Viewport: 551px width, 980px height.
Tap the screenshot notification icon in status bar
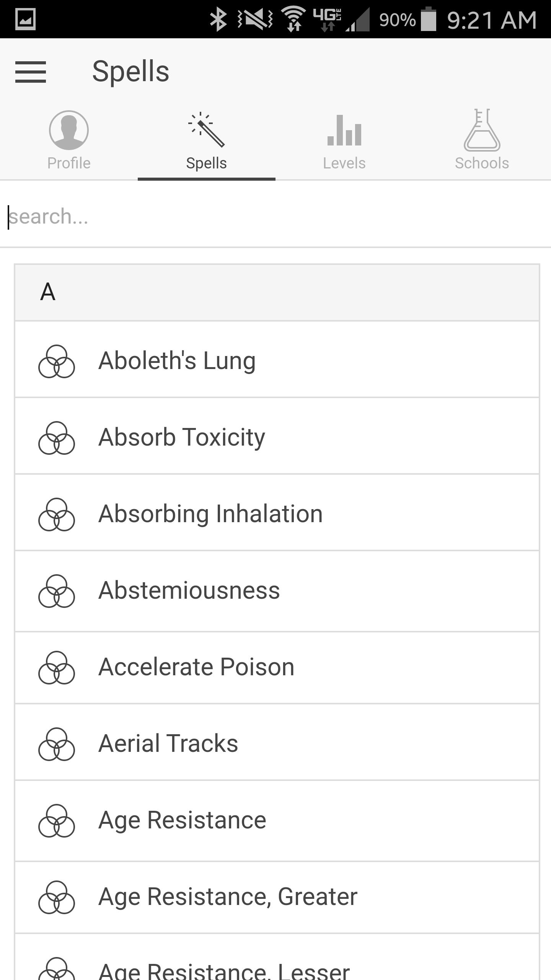pyautogui.click(x=25, y=19)
